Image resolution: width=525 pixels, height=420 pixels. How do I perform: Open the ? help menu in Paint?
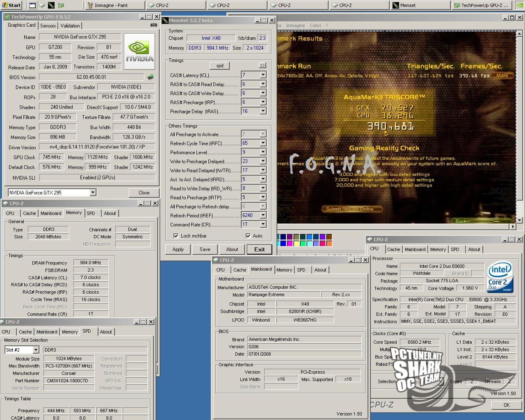(326, 25)
